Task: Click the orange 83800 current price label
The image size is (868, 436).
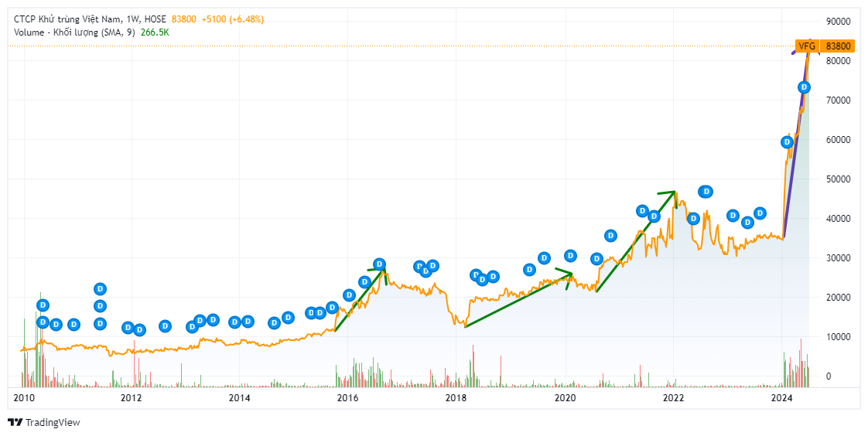Action: 838,46
